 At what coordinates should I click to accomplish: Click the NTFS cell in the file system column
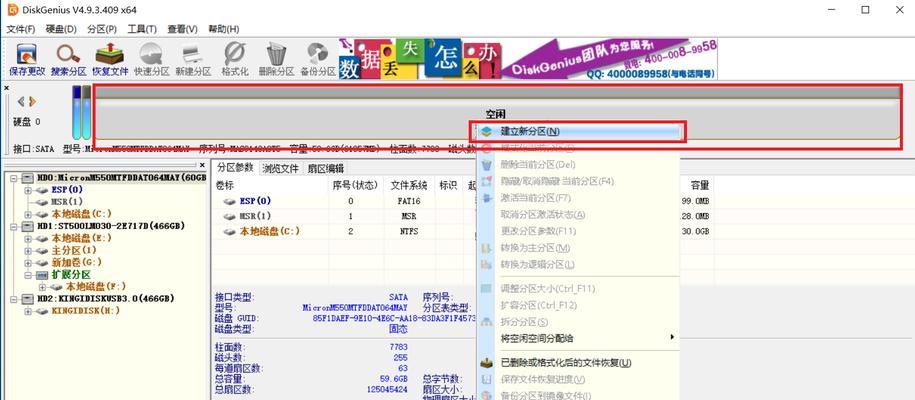(x=409, y=231)
